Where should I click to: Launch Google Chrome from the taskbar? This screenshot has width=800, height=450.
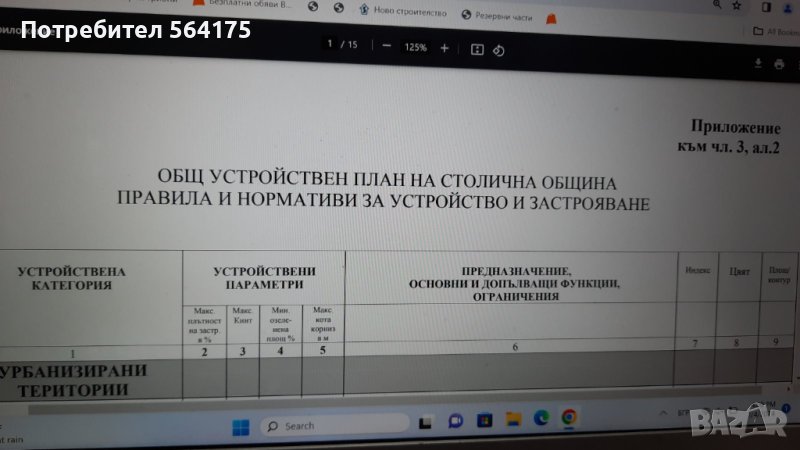(x=568, y=418)
